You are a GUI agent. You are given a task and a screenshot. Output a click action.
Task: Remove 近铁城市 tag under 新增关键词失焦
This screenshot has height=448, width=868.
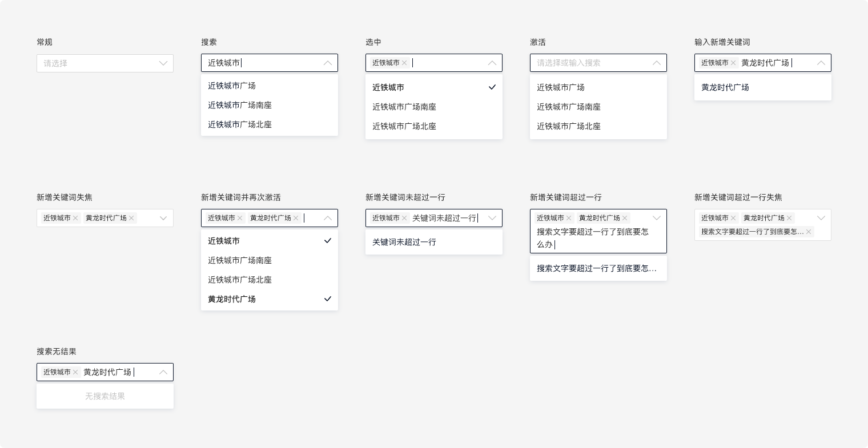click(75, 218)
